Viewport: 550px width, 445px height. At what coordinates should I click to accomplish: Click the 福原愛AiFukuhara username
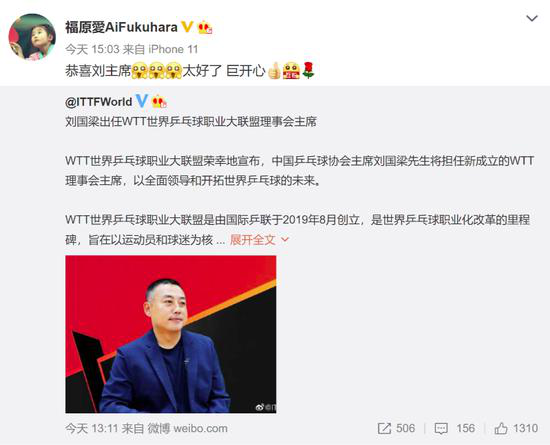[121, 27]
